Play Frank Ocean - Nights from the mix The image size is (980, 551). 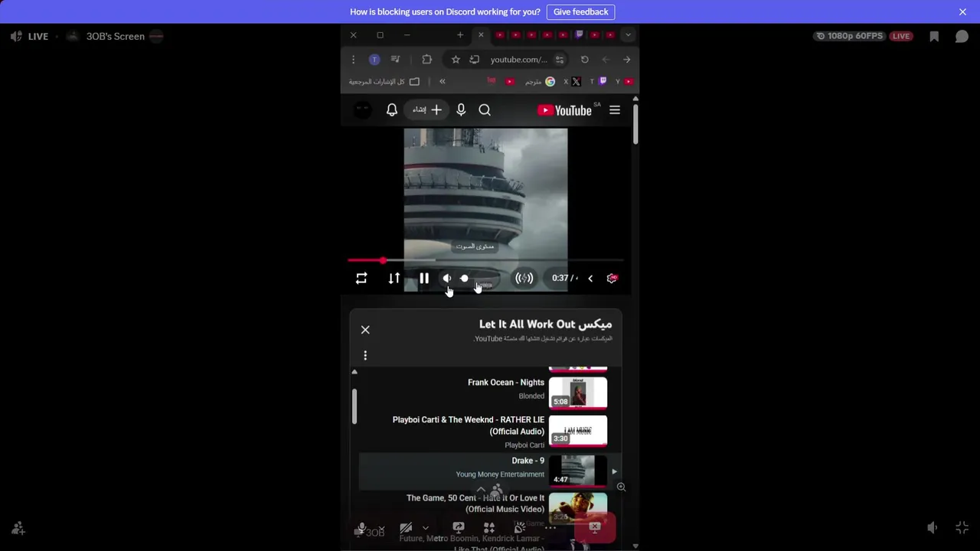tap(506, 383)
